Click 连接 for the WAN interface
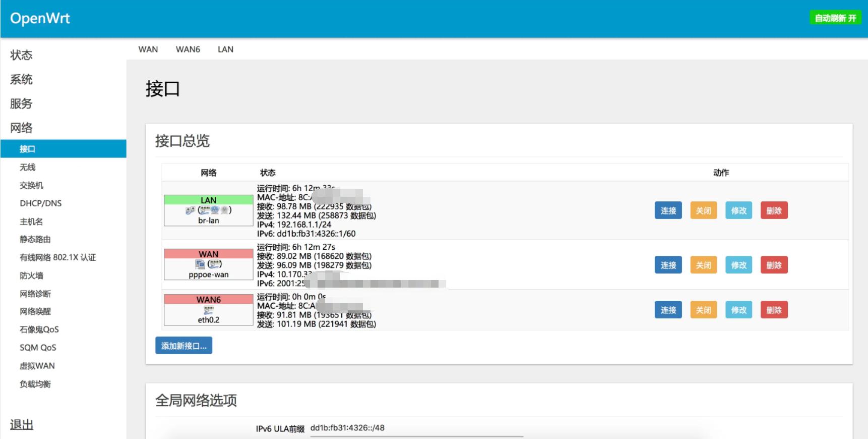 click(x=668, y=265)
